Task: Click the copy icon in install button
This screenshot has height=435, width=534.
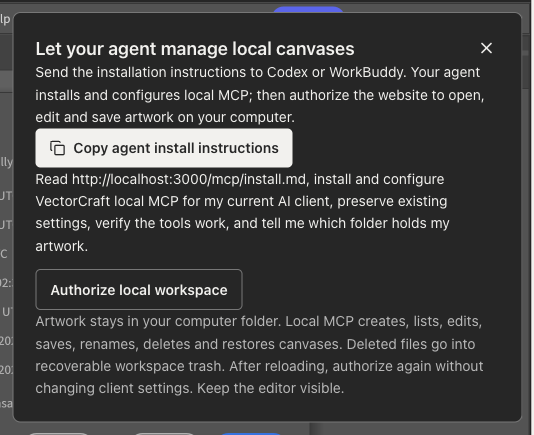Action: (58, 148)
